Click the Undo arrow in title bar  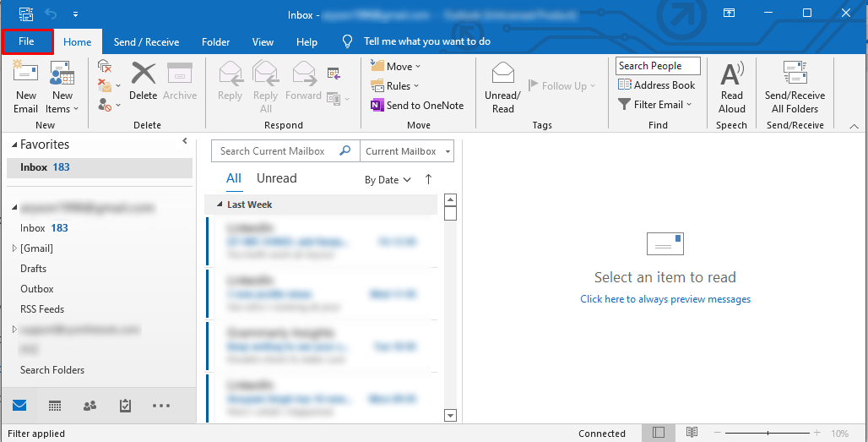pos(51,14)
